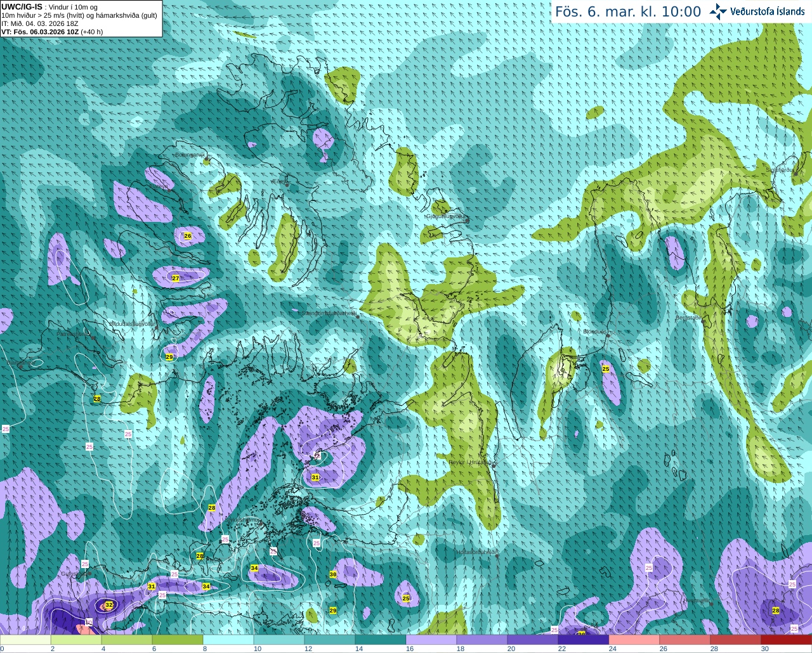Click the Patreksfjörður station label

73,333
